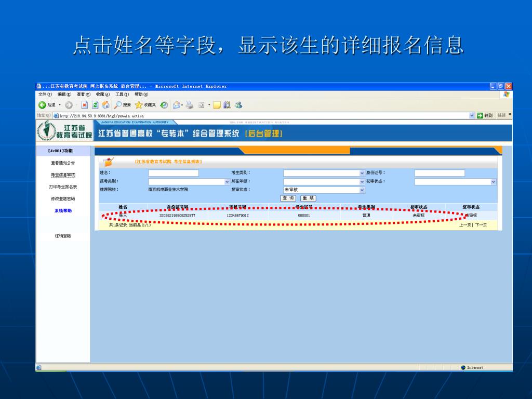Click the 转到 Go arrow button
Screen dimensions: 532x399
(x=485, y=115)
